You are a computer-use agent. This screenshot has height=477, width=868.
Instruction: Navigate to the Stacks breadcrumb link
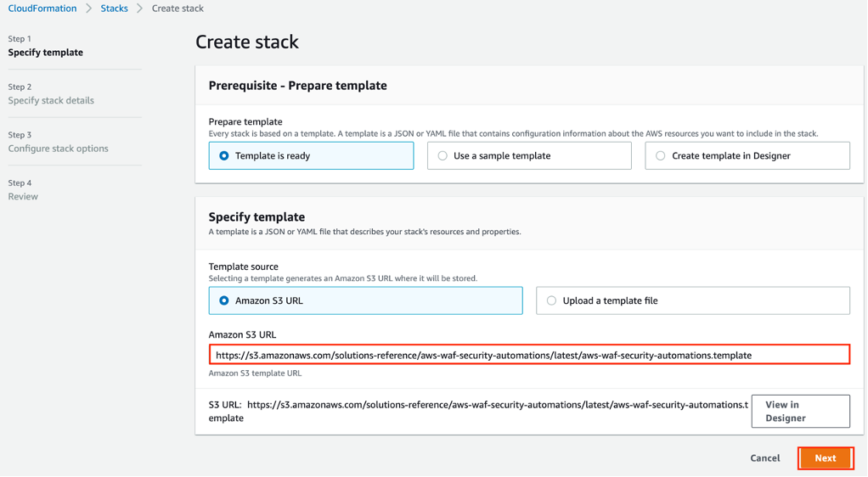tap(114, 8)
